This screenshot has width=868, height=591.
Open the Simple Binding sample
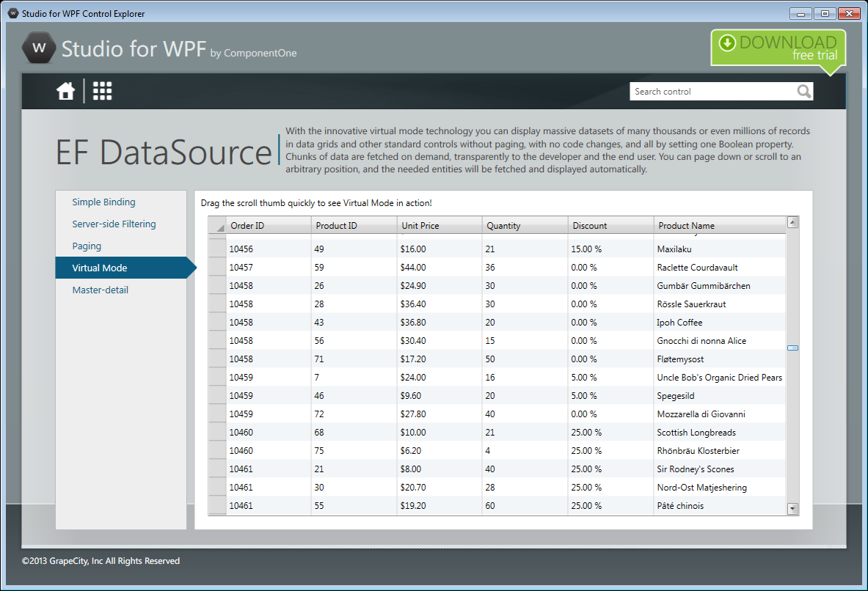103,202
